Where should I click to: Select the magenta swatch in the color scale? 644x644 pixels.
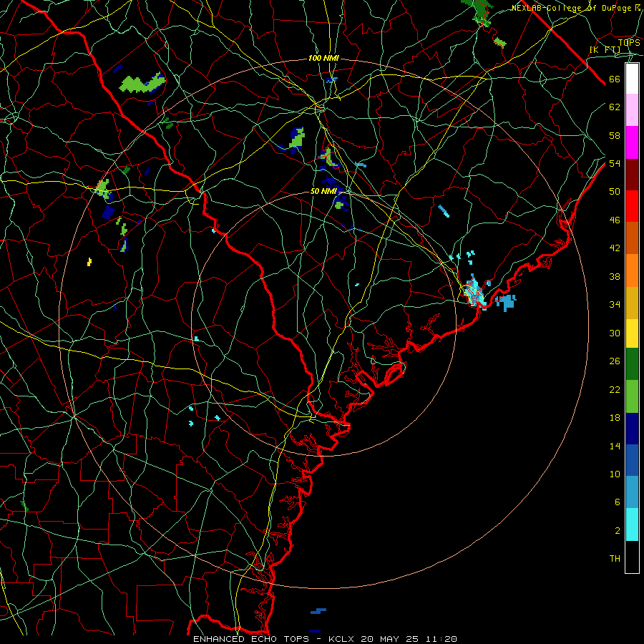pos(632,142)
